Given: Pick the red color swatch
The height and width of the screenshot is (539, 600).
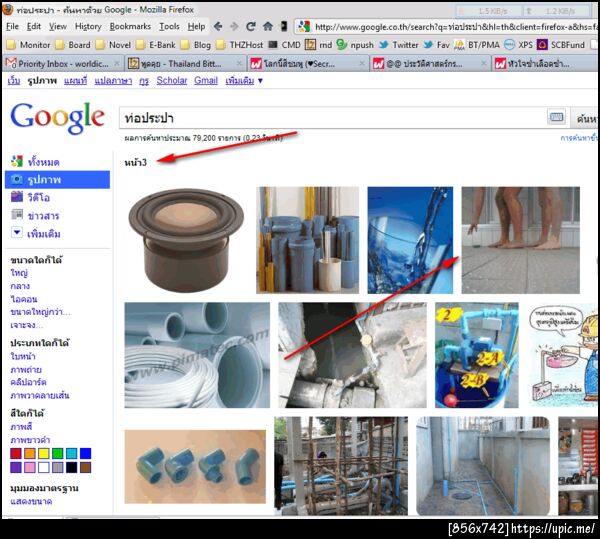Looking at the screenshot, I should [16, 453].
